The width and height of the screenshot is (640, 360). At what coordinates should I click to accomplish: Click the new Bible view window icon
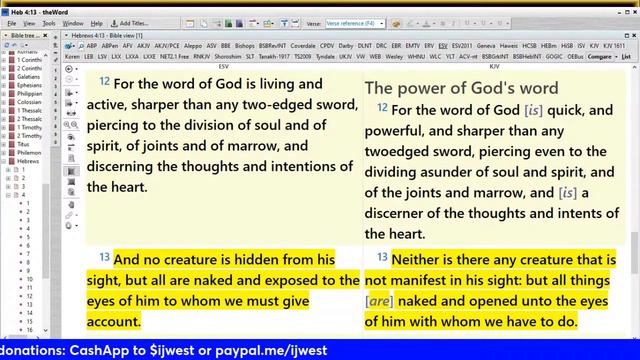pos(190,24)
